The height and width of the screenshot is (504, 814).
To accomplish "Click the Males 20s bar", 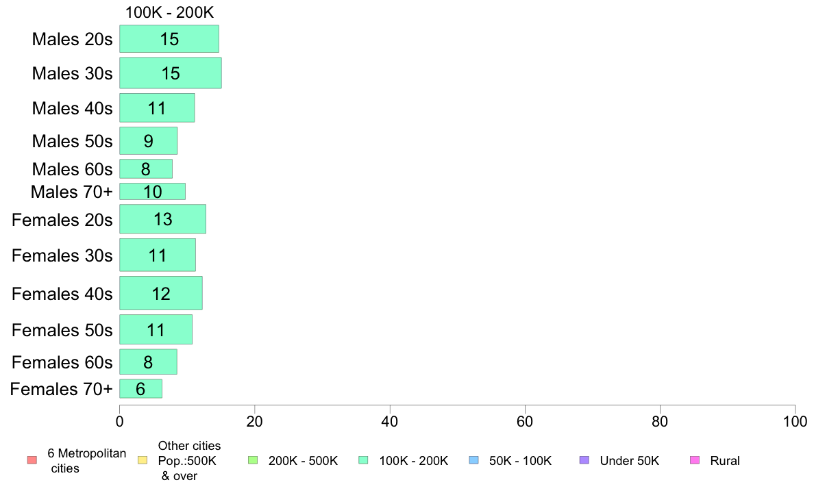I will coord(169,39).
